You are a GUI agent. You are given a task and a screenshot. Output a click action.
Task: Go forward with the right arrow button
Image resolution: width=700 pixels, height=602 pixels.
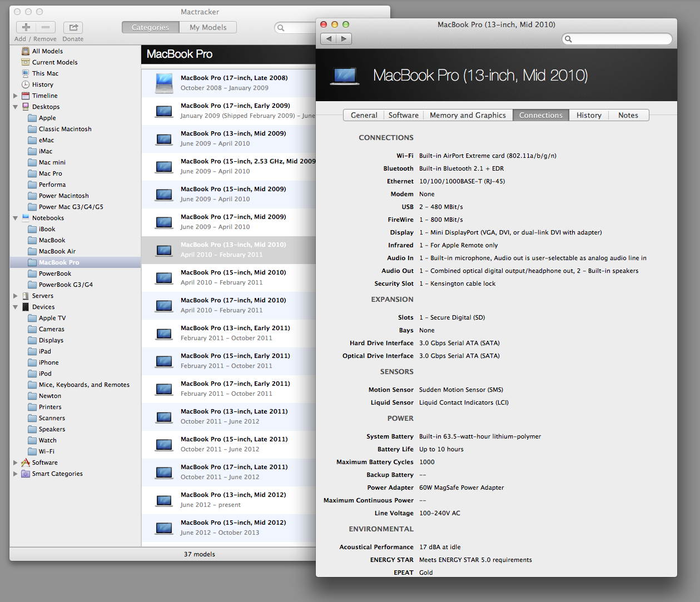coord(344,38)
